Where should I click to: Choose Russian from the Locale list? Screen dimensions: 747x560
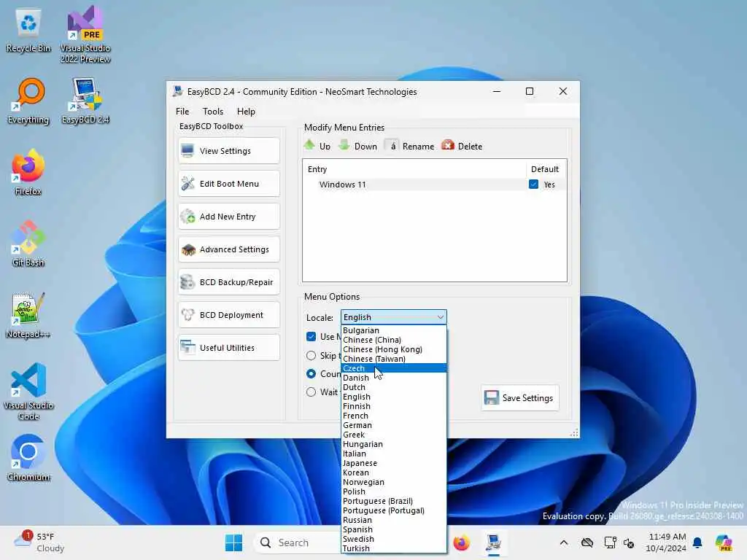(x=393, y=521)
